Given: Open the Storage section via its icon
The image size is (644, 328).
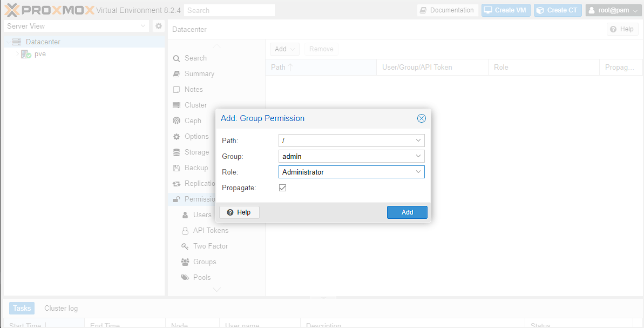Looking at the screenshot, I should coord(177,152).
